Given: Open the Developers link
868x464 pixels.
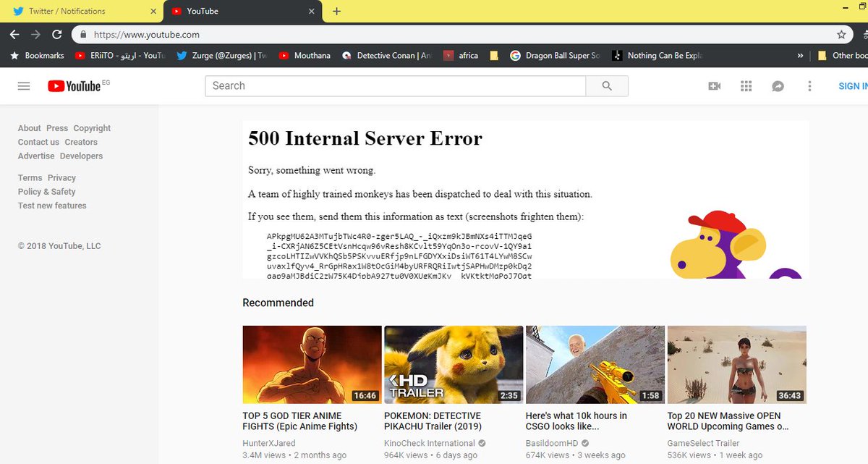Looking at the screenshot, I should click(81, 156).
